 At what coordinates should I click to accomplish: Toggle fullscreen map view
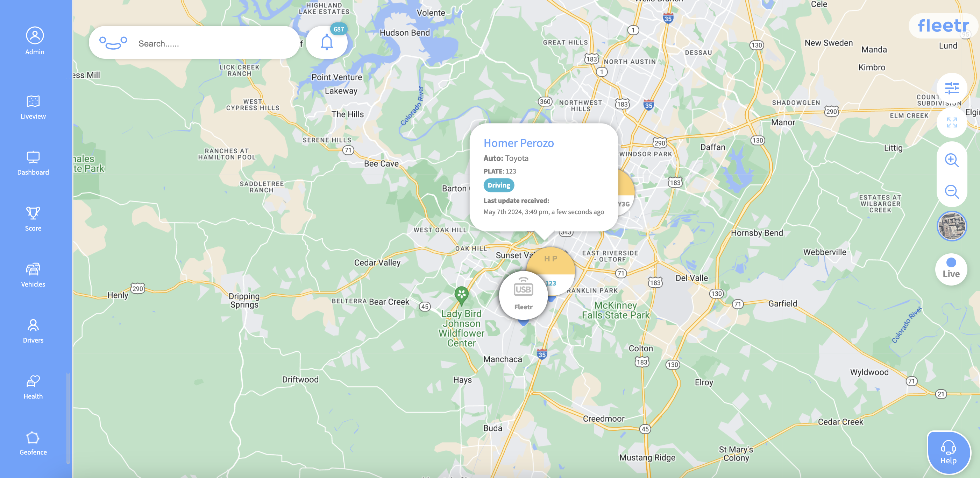951,122
